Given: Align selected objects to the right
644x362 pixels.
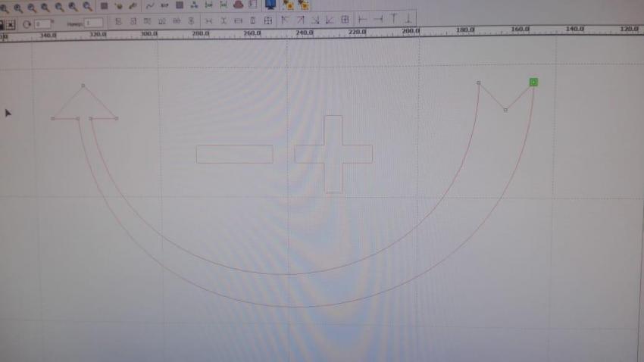Looking at the screenshot, I should tap(133, 21).
